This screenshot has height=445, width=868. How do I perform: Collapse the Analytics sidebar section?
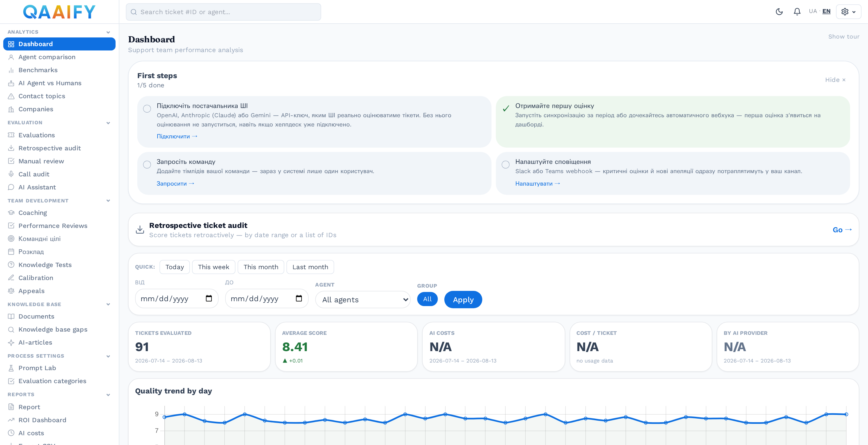point(108,32)
